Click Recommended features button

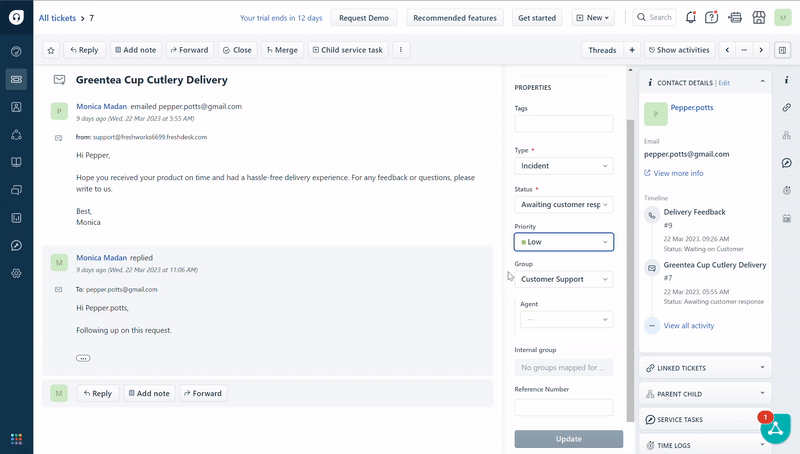coord(455,18)
